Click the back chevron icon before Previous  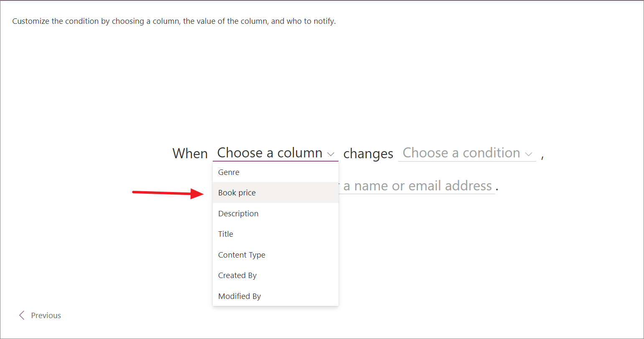click(x=22, y=315)
